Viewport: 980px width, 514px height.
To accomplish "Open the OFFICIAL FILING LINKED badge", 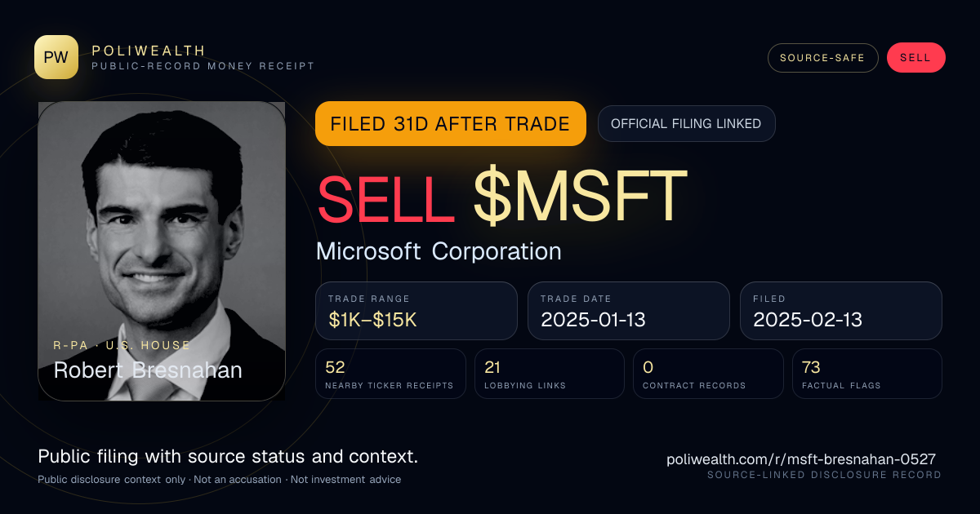I will click(686, 124).
